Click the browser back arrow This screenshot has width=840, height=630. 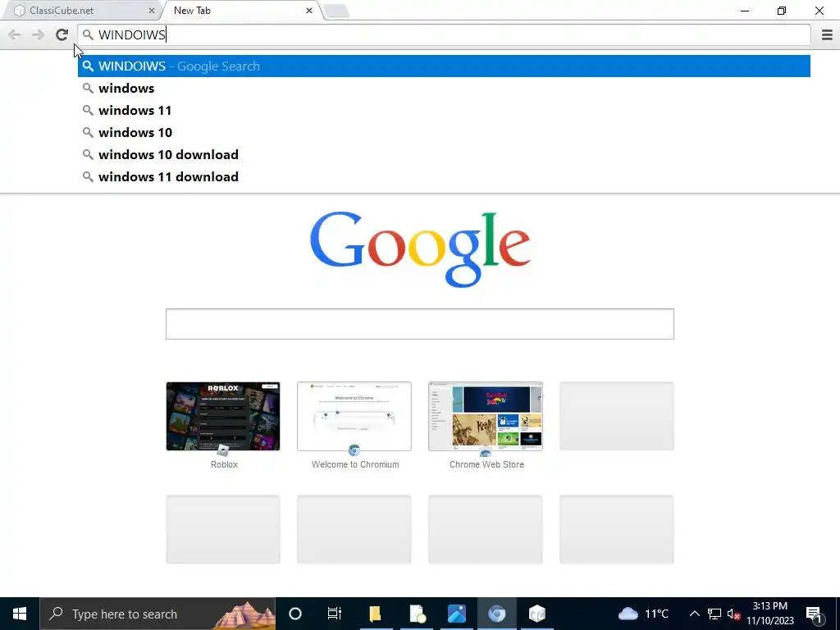[x=15, y=34]
